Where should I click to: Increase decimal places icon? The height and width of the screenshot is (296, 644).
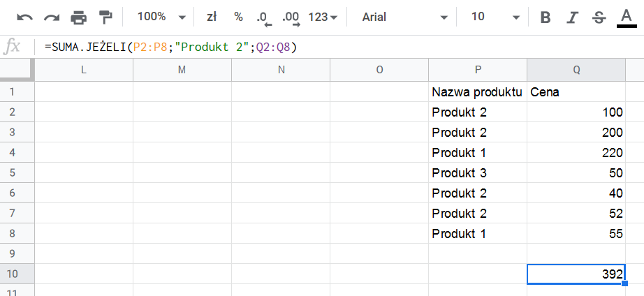click(291, 18)
